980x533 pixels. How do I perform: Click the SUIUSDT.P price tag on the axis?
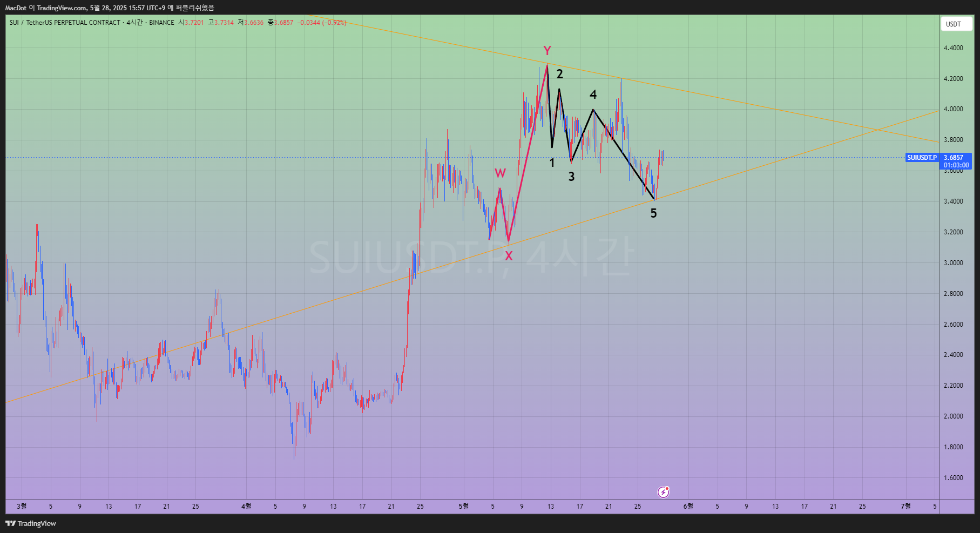(x=922, y=158)
